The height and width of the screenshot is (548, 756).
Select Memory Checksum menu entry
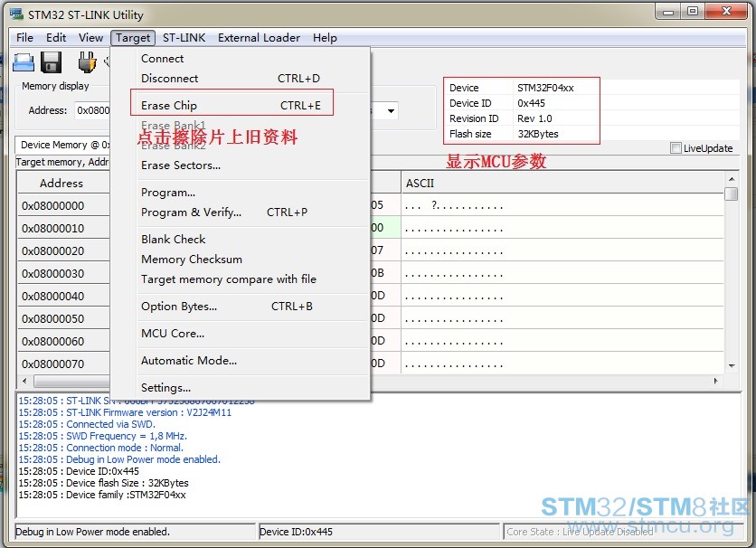tap(241, 260)
